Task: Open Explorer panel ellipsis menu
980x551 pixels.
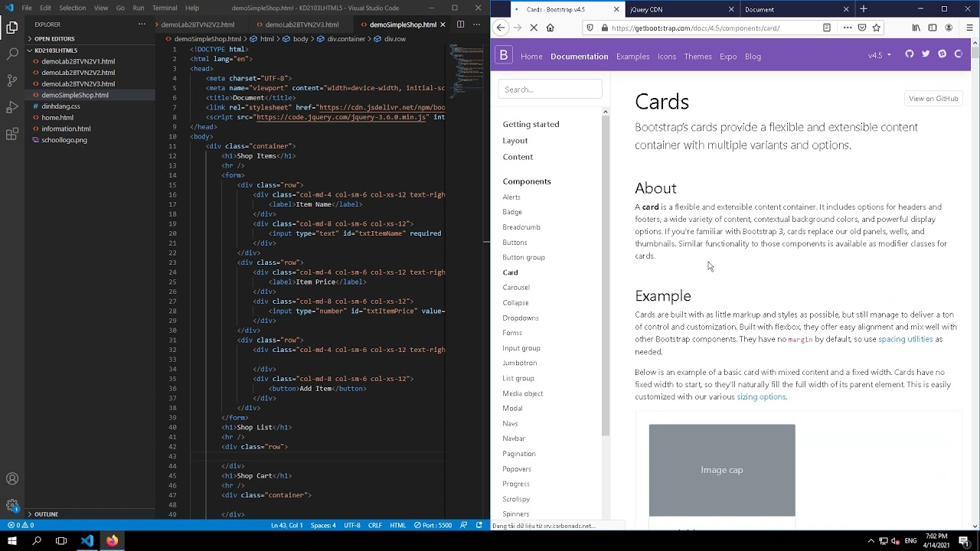Action: [x=142, y=24]
